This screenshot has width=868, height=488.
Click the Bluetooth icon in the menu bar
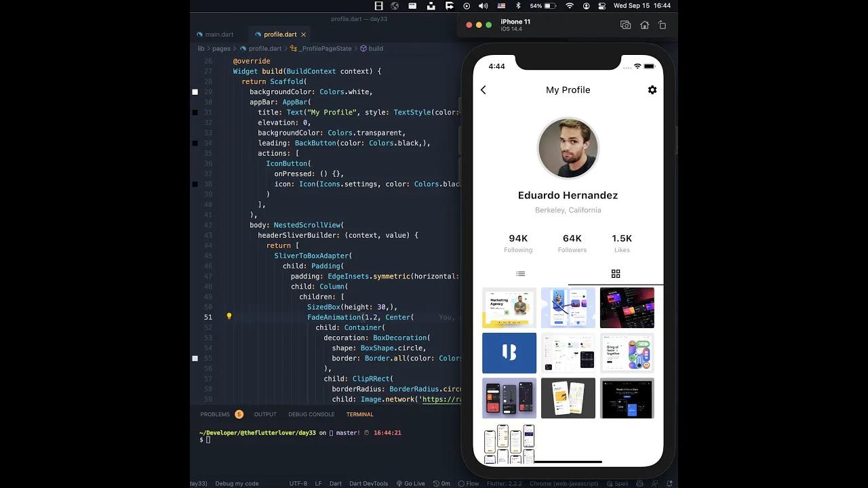517,5
